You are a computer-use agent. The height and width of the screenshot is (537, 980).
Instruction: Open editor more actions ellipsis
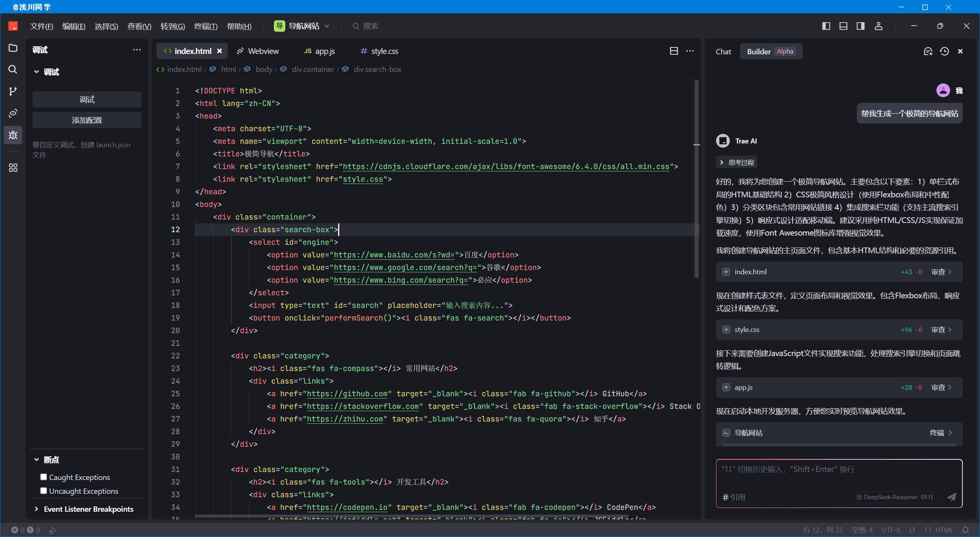[690, 51]
